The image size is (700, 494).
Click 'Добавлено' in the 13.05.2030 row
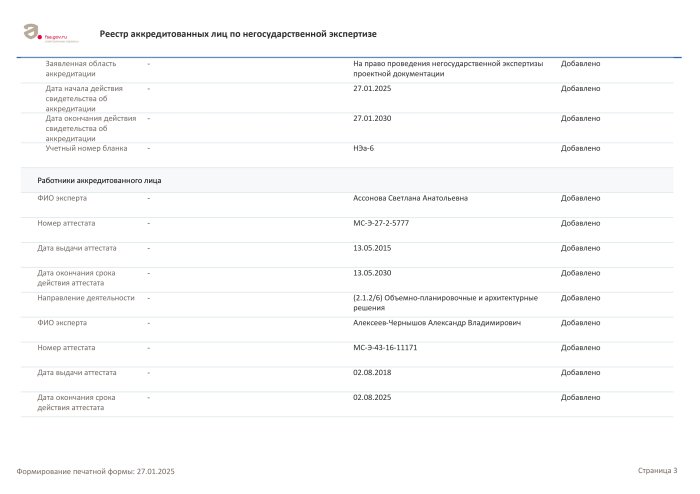click(x=580, y=273)
